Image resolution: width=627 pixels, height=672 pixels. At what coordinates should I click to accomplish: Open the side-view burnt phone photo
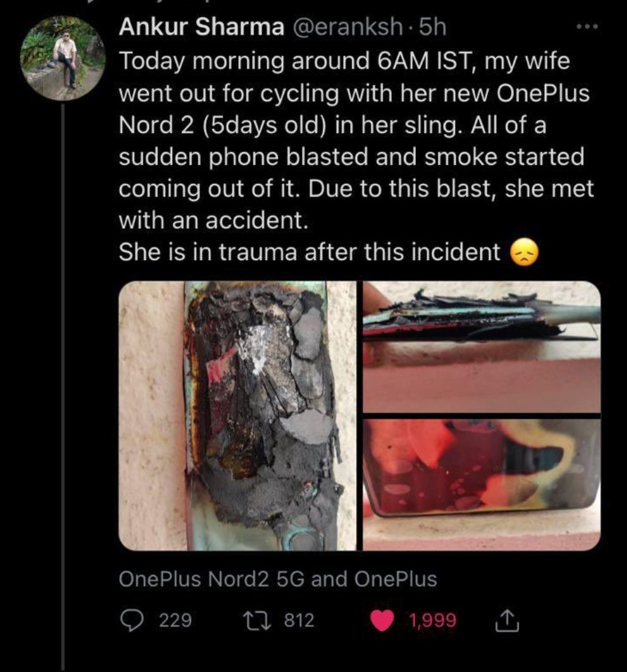point(481,346)
